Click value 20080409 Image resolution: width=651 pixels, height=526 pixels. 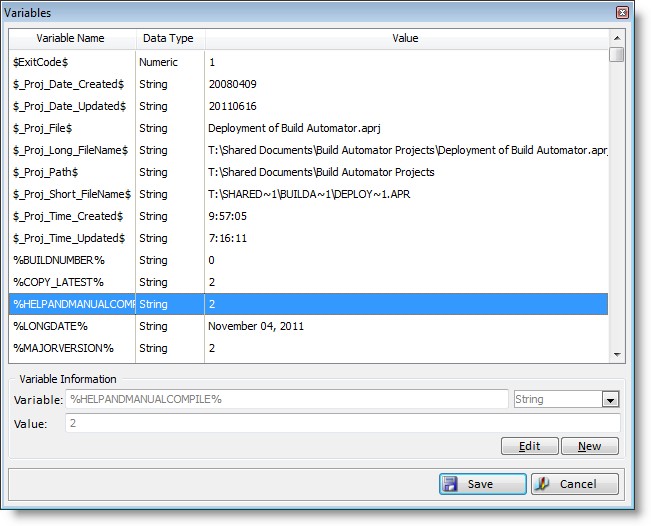pyautogui.click(x=232, y=84)
